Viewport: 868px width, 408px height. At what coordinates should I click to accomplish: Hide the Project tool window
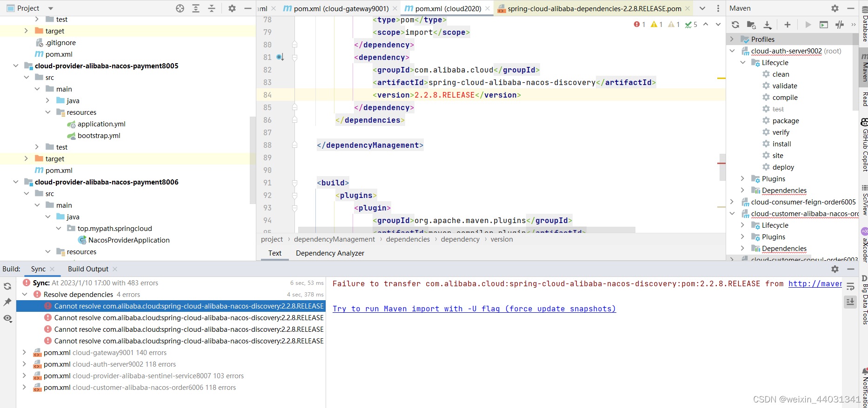(248, 8)
